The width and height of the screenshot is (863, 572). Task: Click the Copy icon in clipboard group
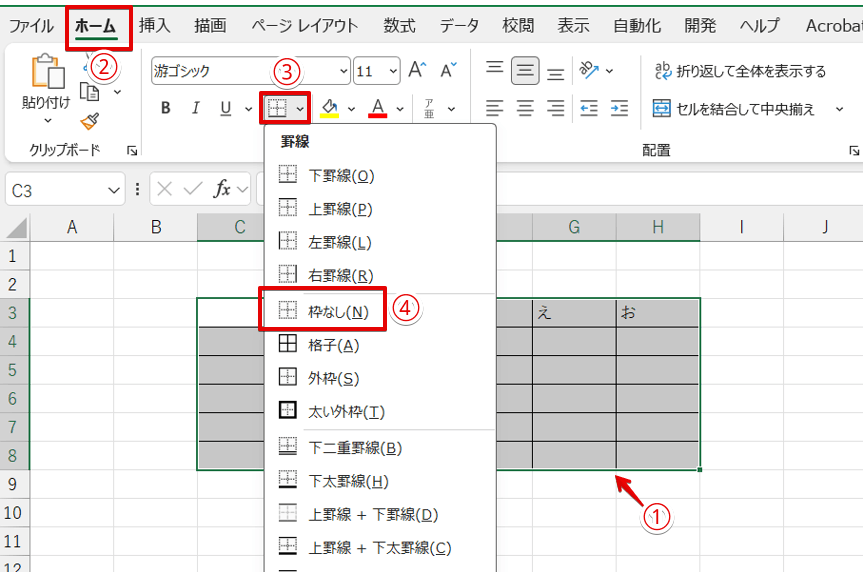tap(90, 92)
